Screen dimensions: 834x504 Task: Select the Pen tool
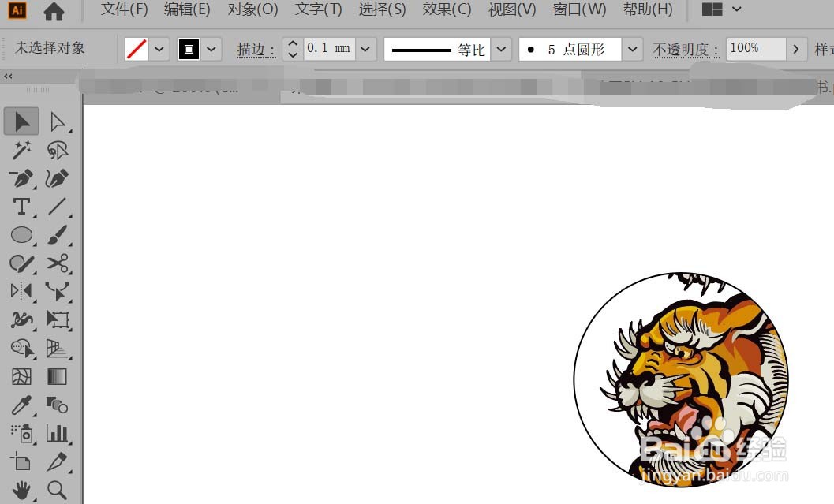point(21,178)
